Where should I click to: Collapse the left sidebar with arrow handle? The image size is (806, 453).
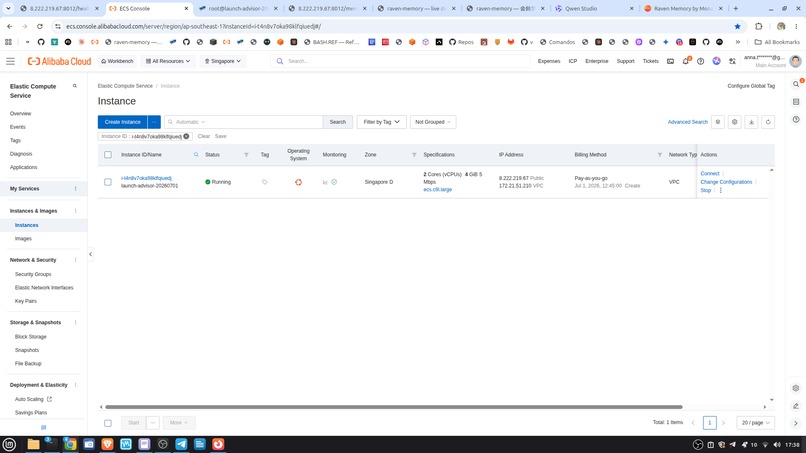coord(90,254)
